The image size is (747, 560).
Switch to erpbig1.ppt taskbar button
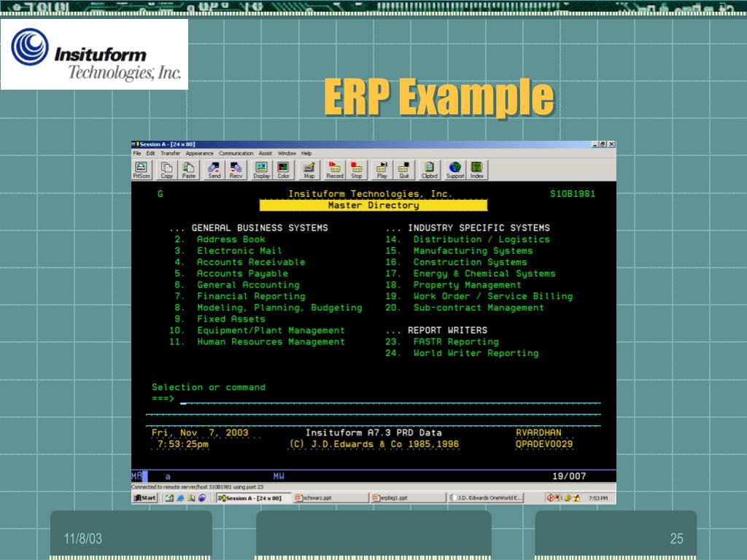tap(409, 497)
